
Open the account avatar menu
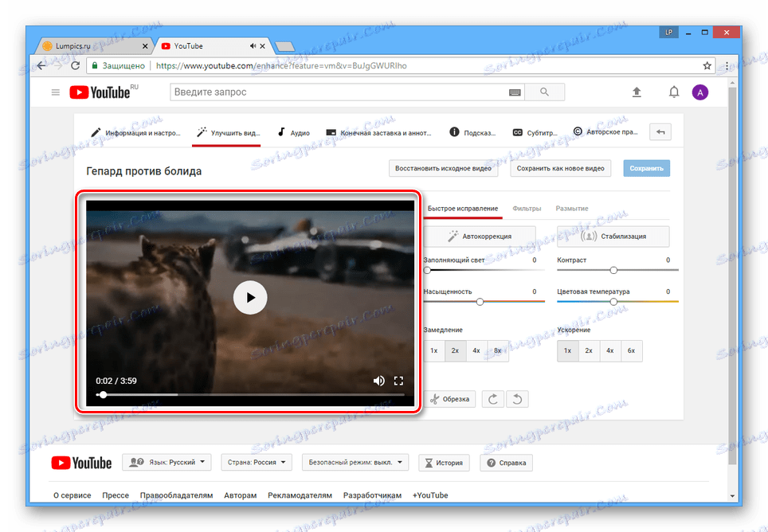pyautogui.click(x=700, y=92)
